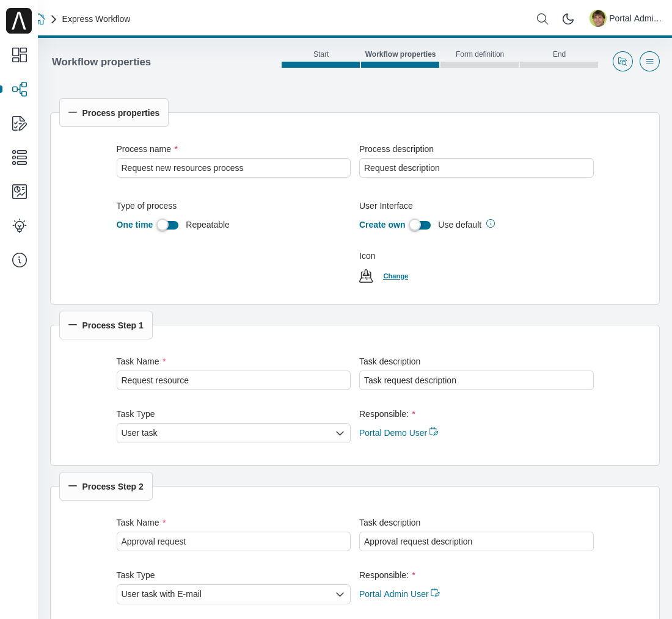672x619 pixels.
Task: Open the dashboard panel in the sidebar
Action: [x=20, y=55]
